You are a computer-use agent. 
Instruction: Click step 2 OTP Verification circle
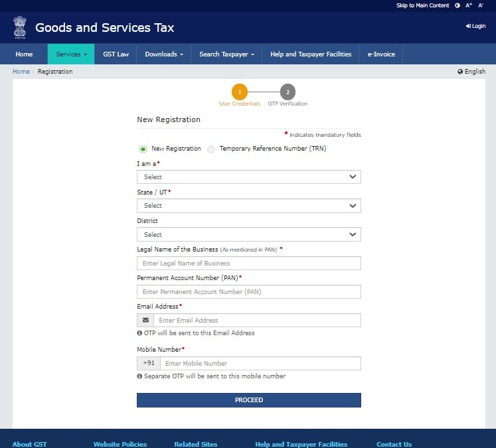point(288,92)
